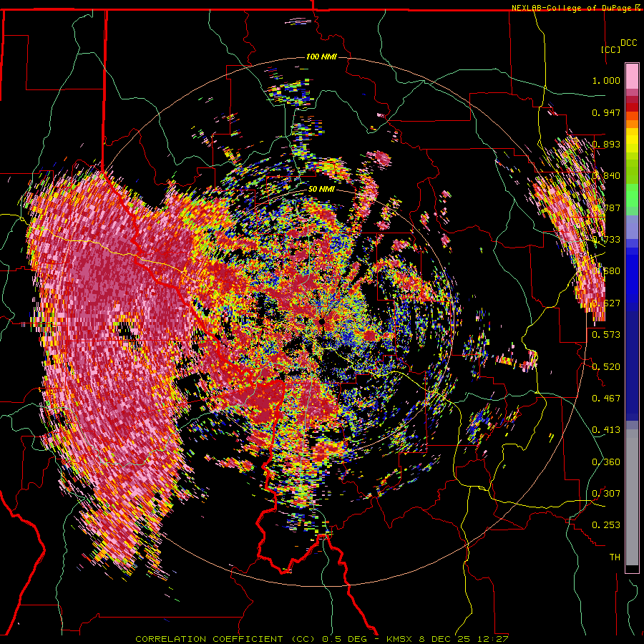The image size is (644, 644).
Task: Click the 0.520 scale value
Action: [606, 366]
